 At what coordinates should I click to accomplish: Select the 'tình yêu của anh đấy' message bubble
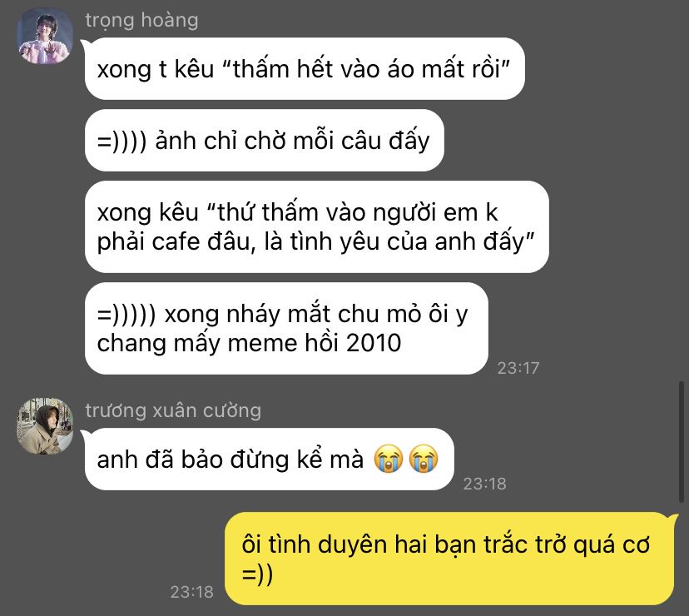pyautogui.click(x=316, y=227)
